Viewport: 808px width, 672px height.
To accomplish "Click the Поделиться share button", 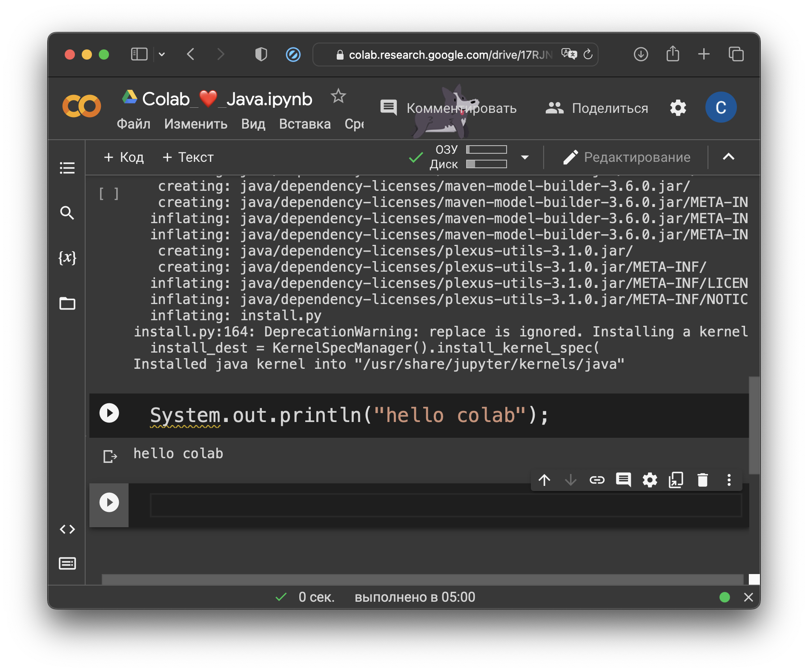I will [x=597, y=108].
